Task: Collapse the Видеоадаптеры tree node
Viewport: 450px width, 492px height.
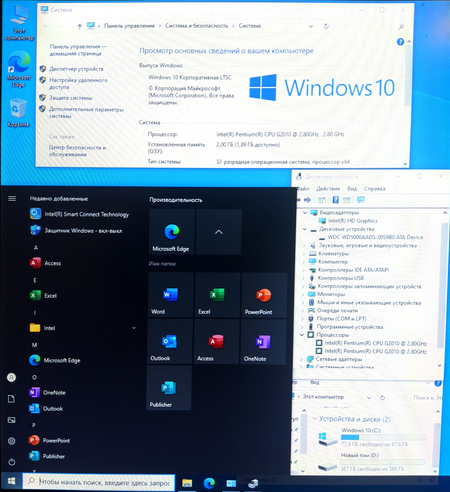Action: pos(305,213)
